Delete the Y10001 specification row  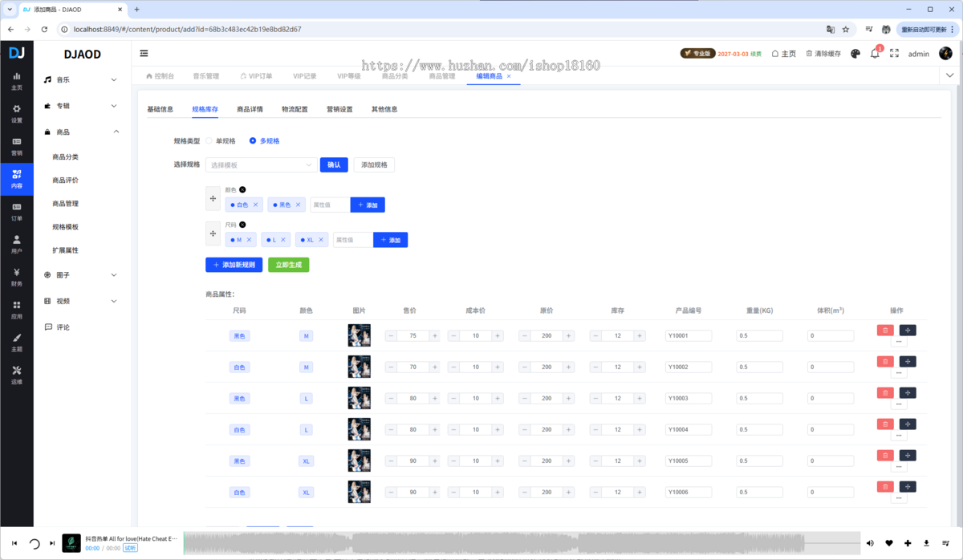tap(885, 330)
